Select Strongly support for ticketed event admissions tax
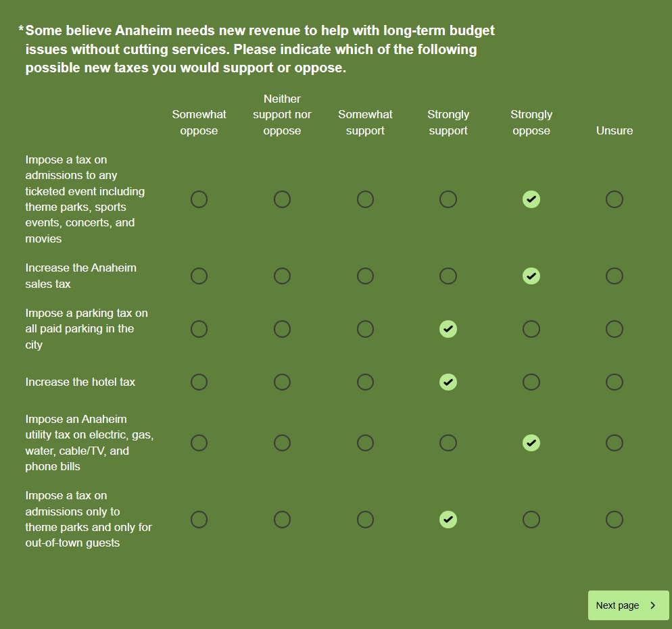 [x=448, y=199]
